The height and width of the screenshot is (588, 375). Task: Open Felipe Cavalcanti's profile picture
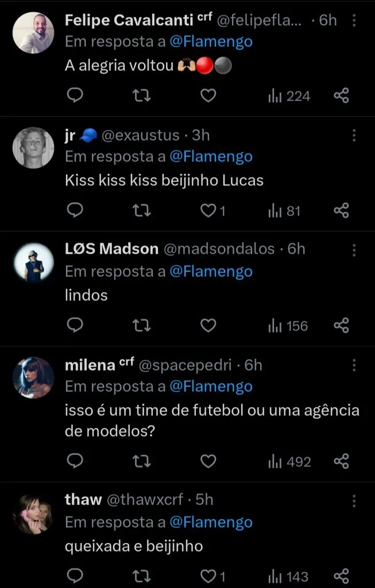click(33, 33)
